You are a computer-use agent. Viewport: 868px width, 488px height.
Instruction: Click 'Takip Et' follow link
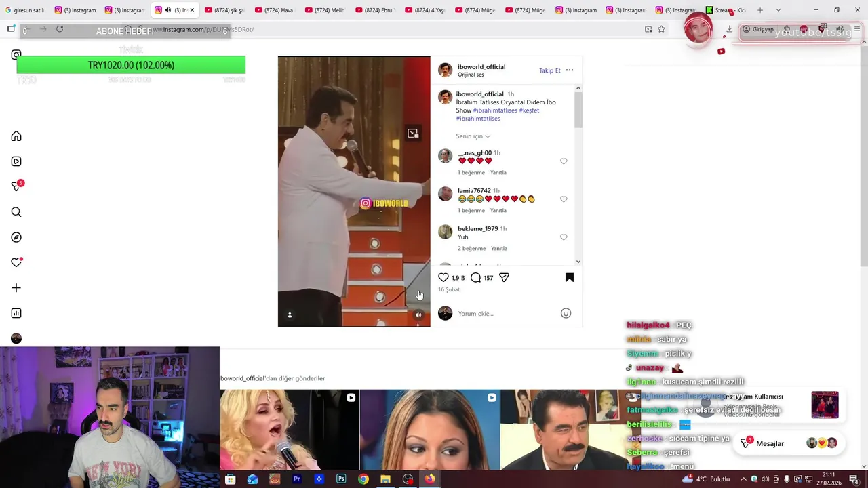(x=550, y=70)
